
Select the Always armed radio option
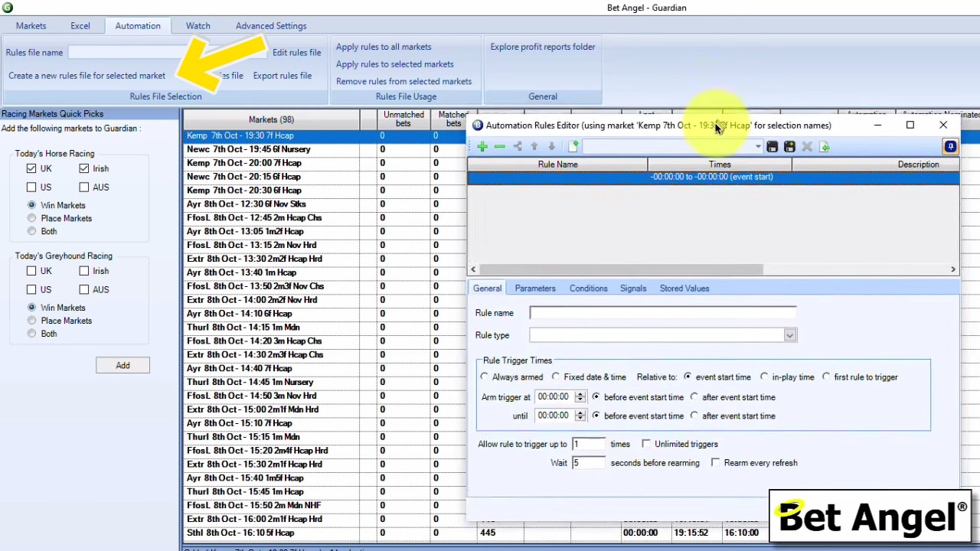[x=485, y=377]
